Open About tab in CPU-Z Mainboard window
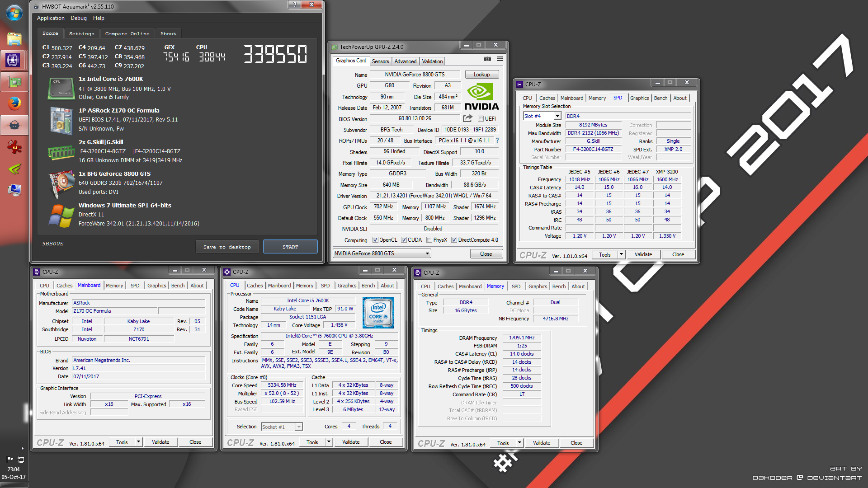868x488 pixels. pos(197,286)
